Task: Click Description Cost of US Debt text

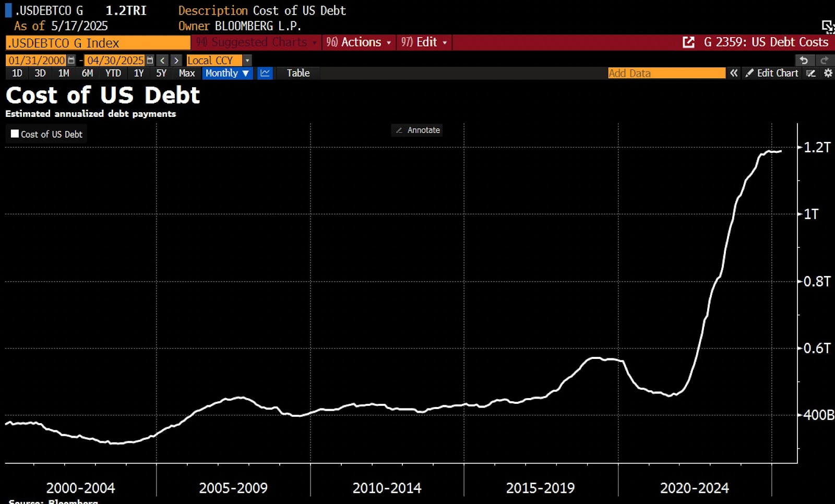Action: click(x=262, y=10)
